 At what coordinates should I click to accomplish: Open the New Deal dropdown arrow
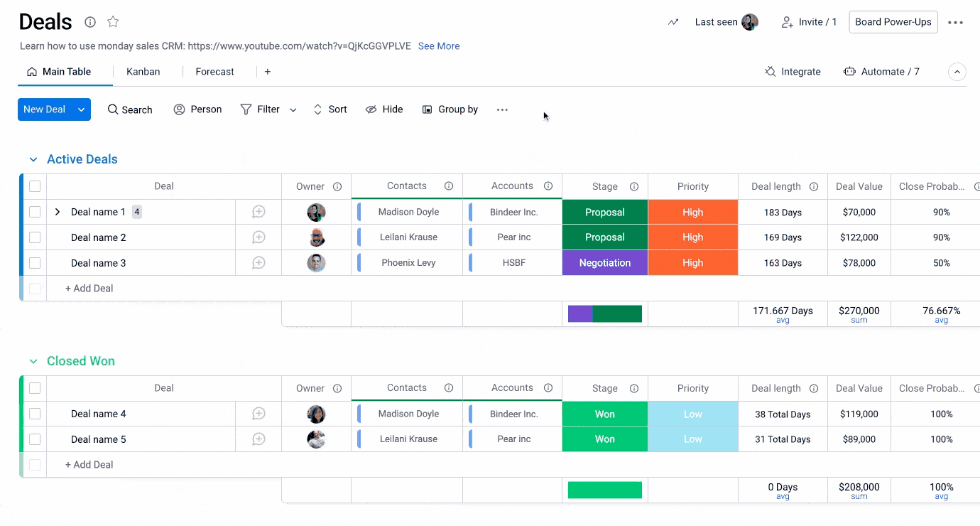pos(81,109)
